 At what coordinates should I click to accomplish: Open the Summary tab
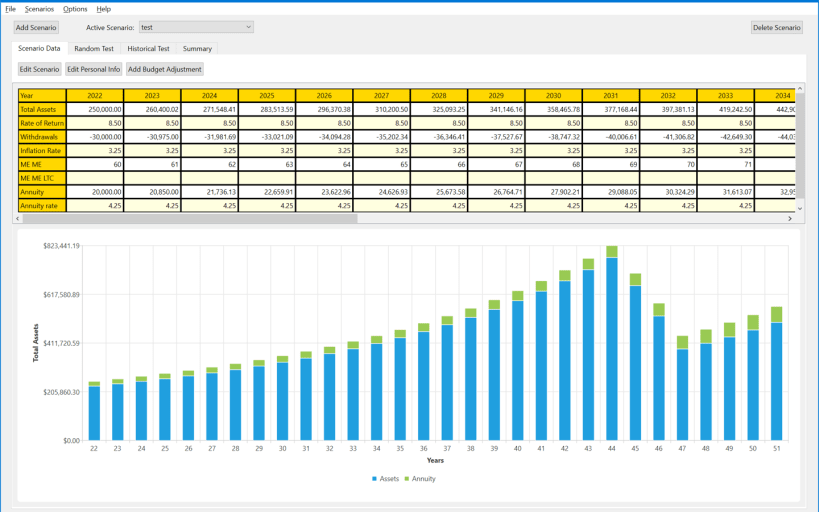click(x=197, y=49)
